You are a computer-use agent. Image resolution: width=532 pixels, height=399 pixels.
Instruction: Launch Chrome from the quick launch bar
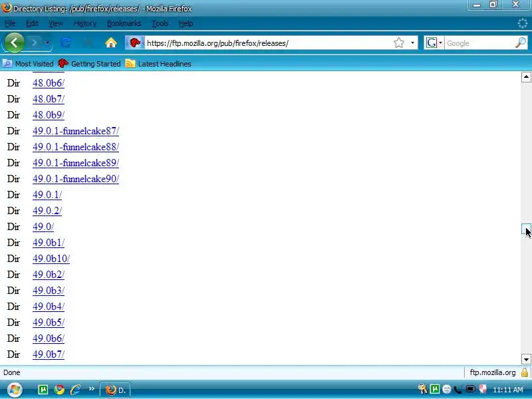[x=59, y=390]
